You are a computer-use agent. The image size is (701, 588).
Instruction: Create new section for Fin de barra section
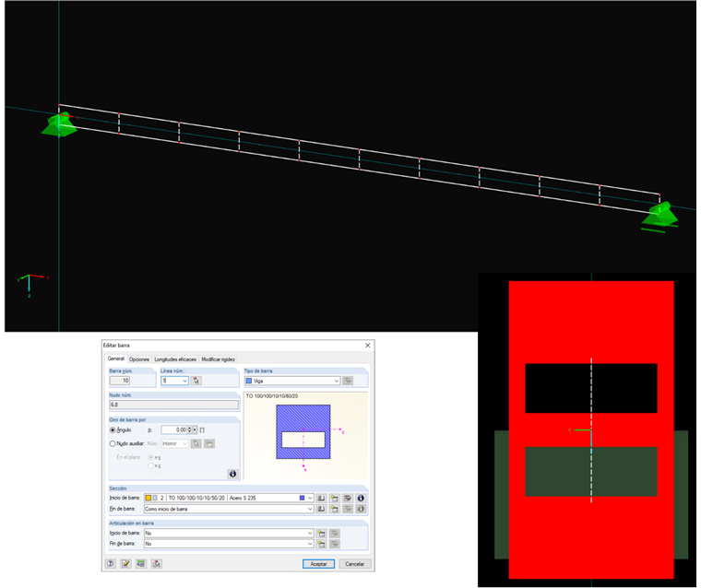click(x=335, y=509)
